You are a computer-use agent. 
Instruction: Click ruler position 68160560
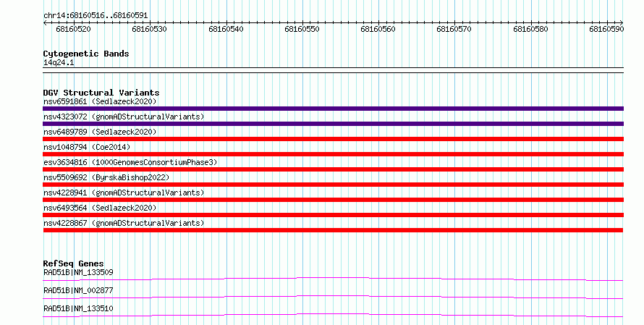pos(378,29)
